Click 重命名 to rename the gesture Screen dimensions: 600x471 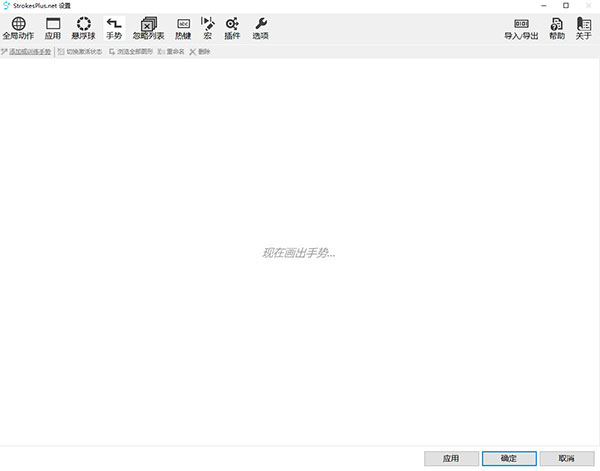(x=171, y=51)
